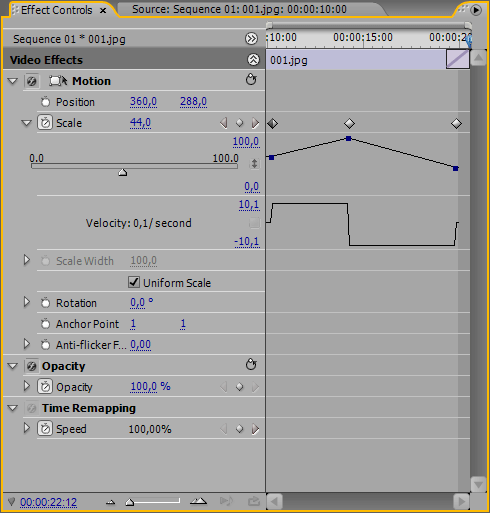490x513 pixels.
Task: Click the Scale slider thumb
Action: (123, 172)
